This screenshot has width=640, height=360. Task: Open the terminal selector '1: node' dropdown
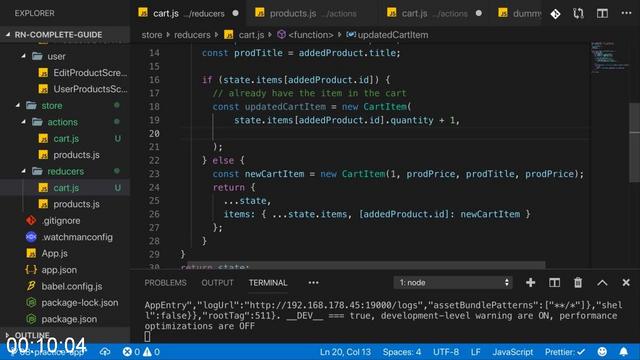[453, 282]
